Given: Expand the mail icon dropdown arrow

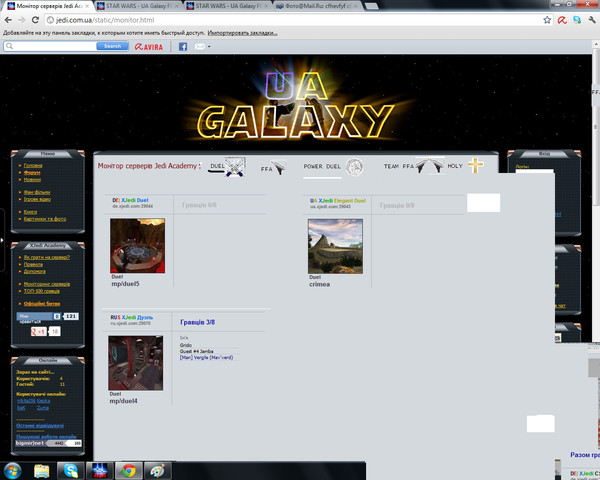Looking at the screenshot, I should [209, 47].
